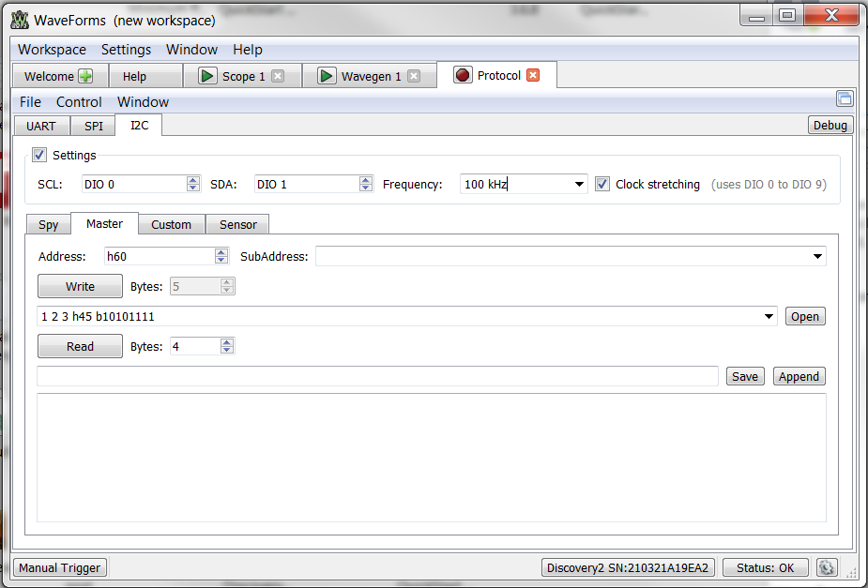868x588 pixels.
Task: Switch to the Sensor tab
Action: (237, 224)
